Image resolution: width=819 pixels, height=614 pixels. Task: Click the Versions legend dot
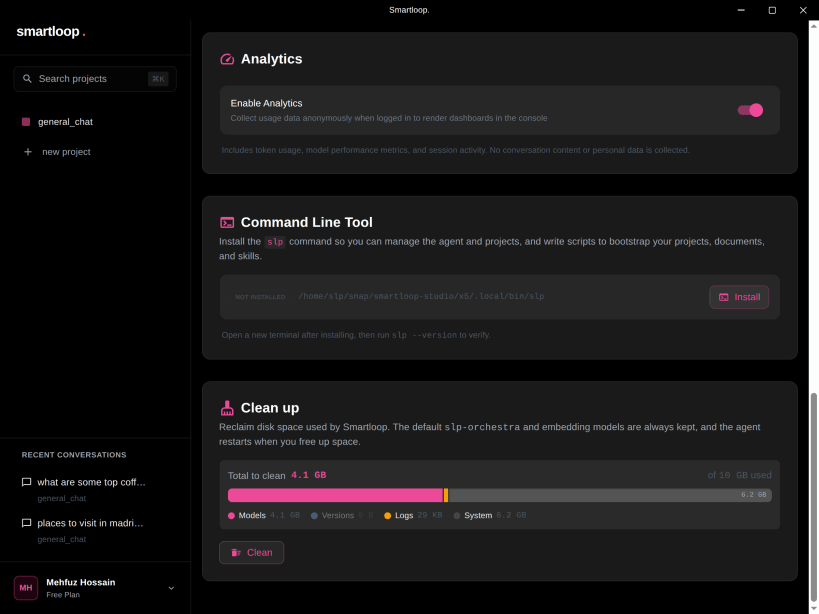click(x=314, y=516)
